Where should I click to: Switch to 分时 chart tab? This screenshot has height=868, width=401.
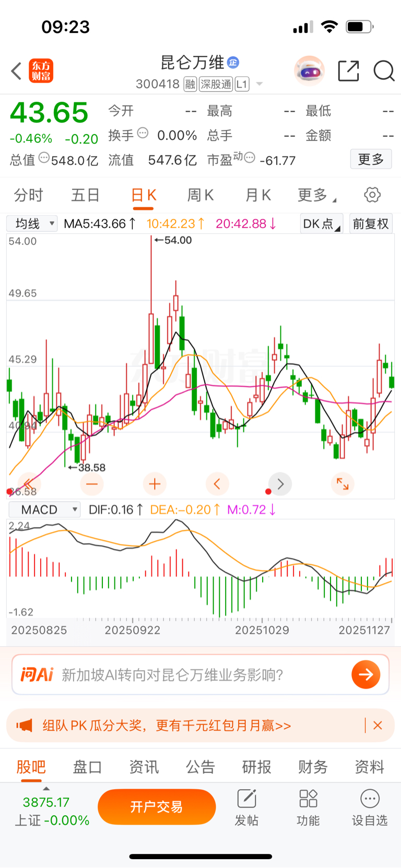click(x=28, y=195)
